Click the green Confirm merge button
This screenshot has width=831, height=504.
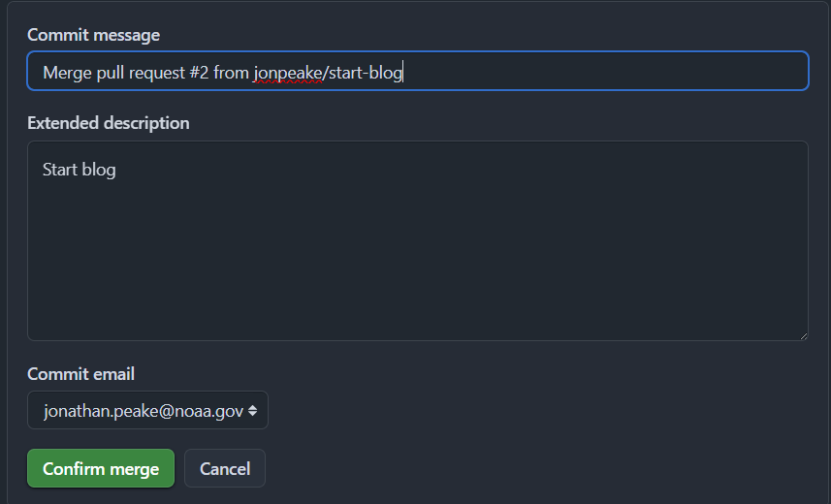(101, 468)
